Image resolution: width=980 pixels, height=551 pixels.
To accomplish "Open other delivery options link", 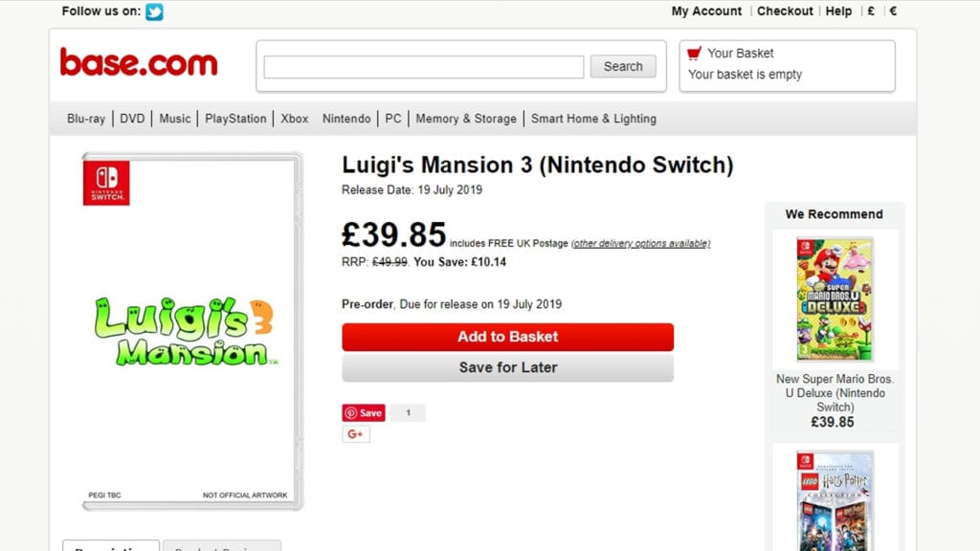I will (x=640, y=244).
